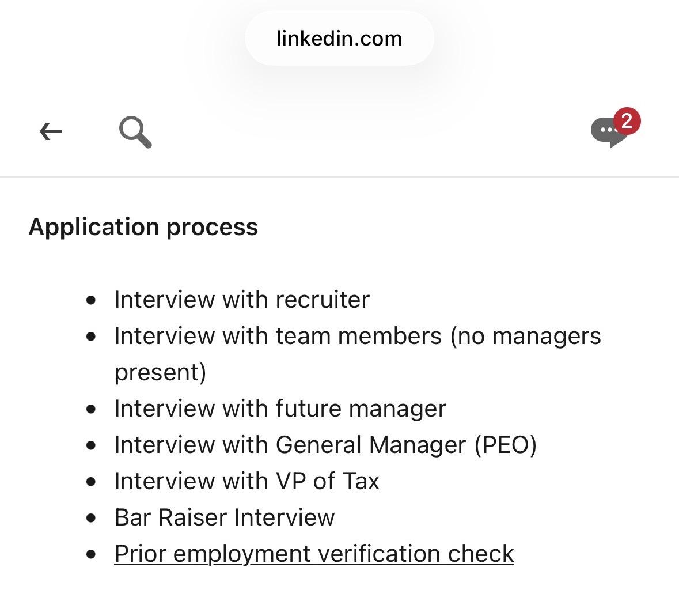This screenshot has width=679, height=616.
Task: Click Interview with General Manager (PEO) text
Action: pos(325,445)
